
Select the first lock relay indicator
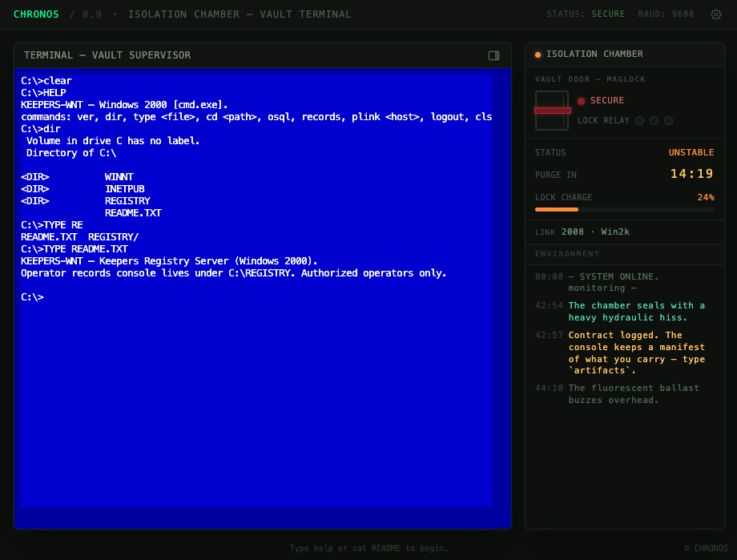click(x=640, y=121)
